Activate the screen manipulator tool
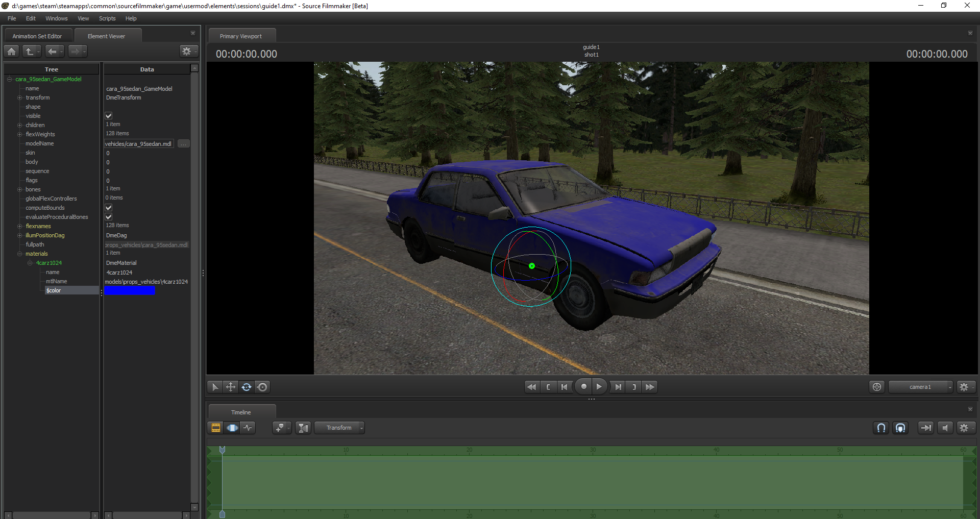 click(262, 387)
